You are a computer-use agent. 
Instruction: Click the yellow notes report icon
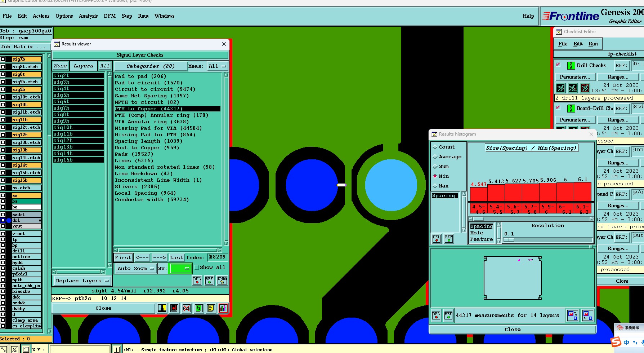click(211, 308)
